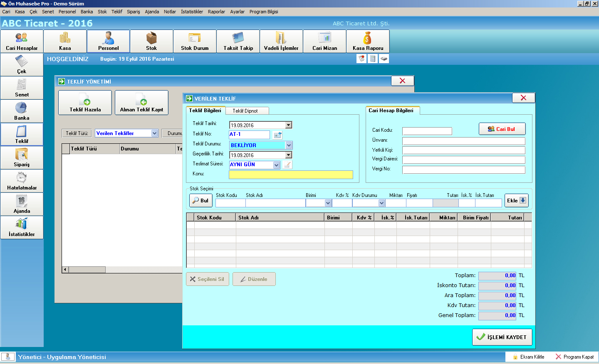Select Banka in the left sidebar

coord(22,111)
